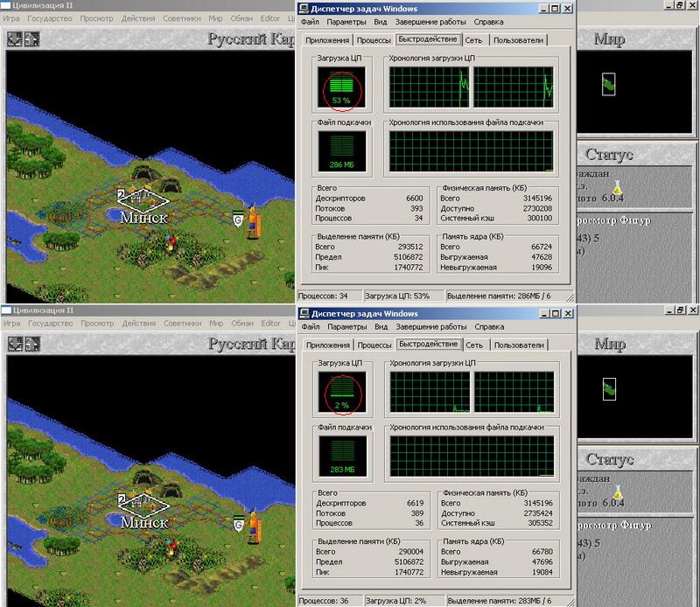Click the Доступно value 2730208

(537, 208)
